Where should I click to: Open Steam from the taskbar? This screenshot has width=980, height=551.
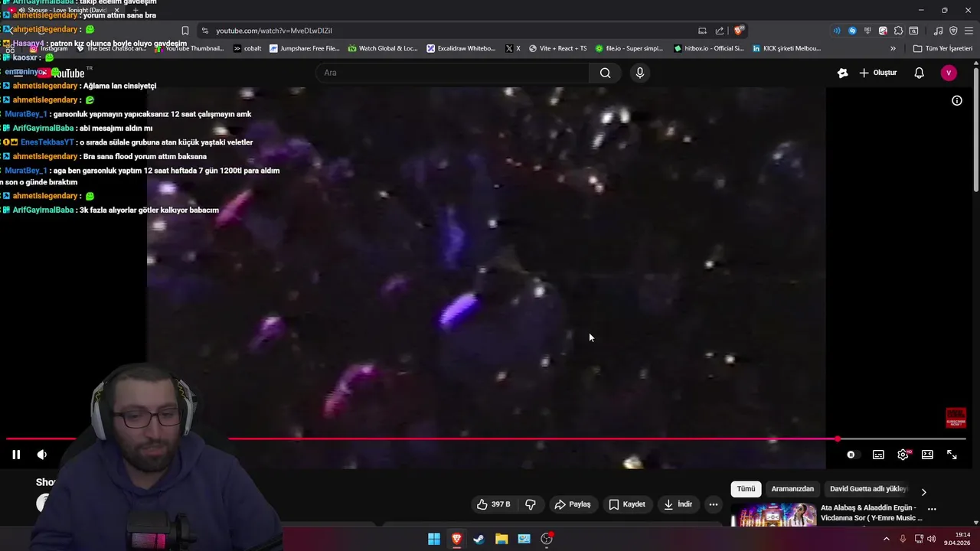(479, 539)
